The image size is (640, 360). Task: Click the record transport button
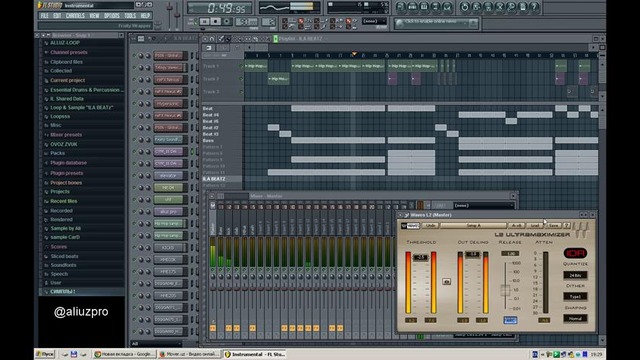tap(227, 21)
